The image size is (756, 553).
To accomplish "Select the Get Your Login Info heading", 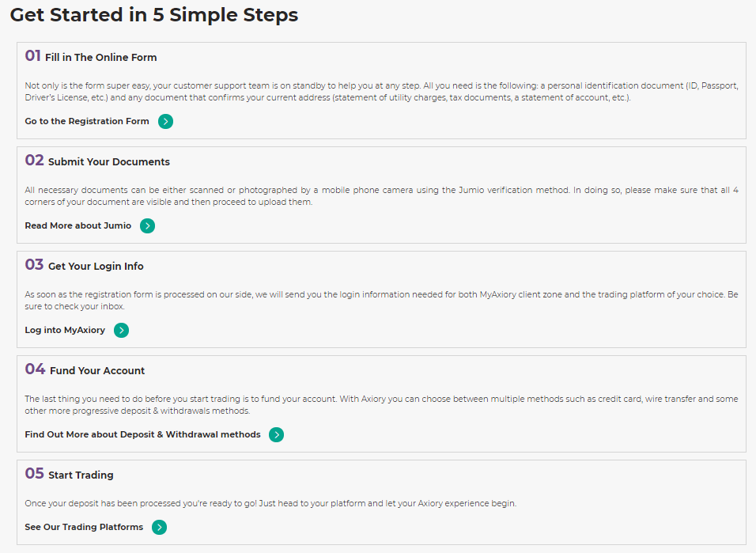I will (x=96, y=267).
